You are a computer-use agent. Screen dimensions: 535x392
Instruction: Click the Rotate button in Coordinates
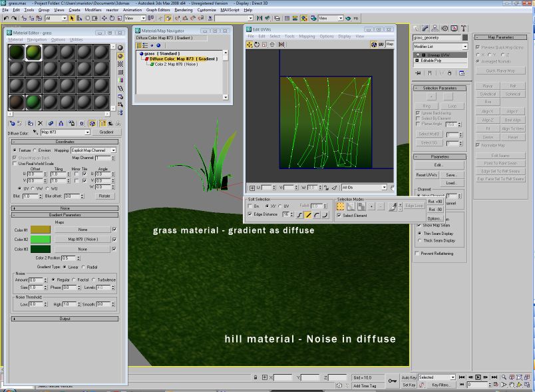[x=104, y=196]
